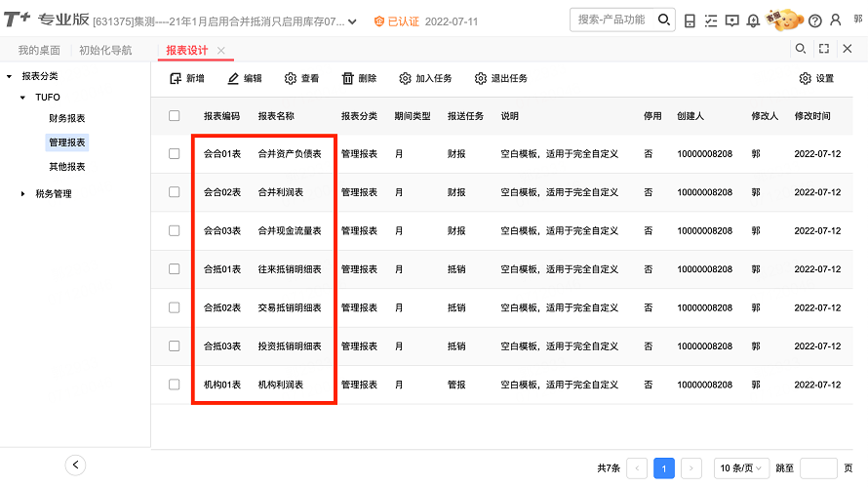Image resolution: width=868 pixels, height=487 pixels.
Task: Open the calculator icon in top bar
Action: pyautogui.click(x=690, y=21)
